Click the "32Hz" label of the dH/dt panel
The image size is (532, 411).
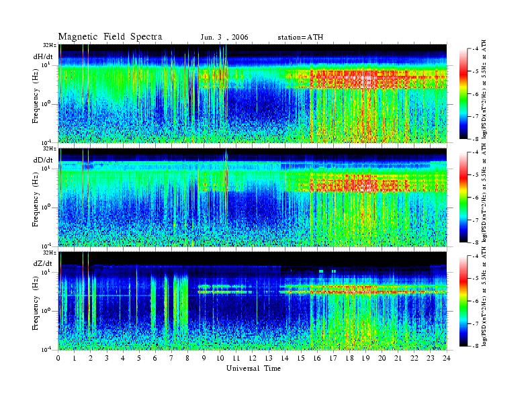49,45
